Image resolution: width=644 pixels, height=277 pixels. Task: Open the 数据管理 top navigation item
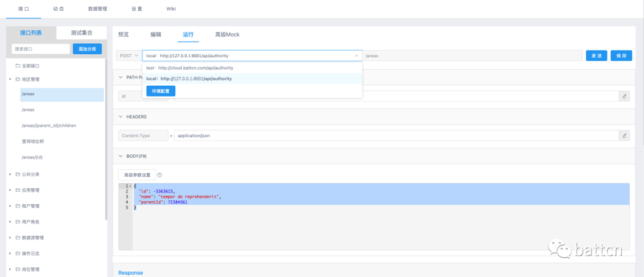point(97,9)
